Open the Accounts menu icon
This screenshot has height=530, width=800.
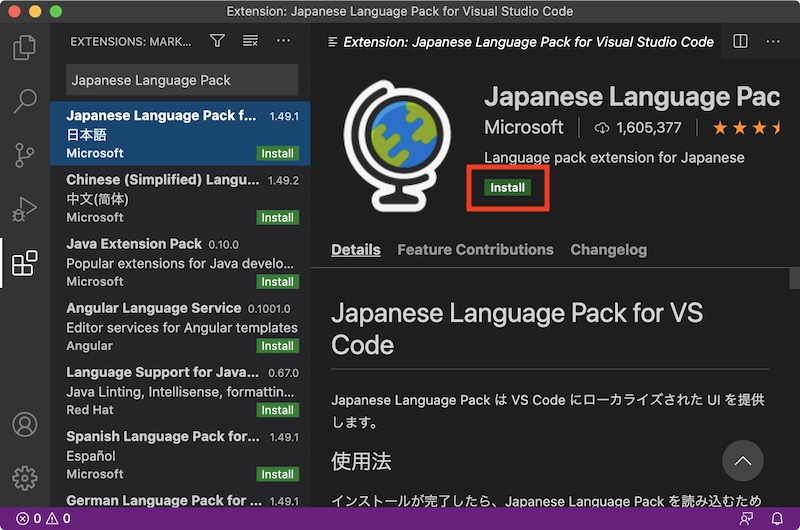pos(24,424)
